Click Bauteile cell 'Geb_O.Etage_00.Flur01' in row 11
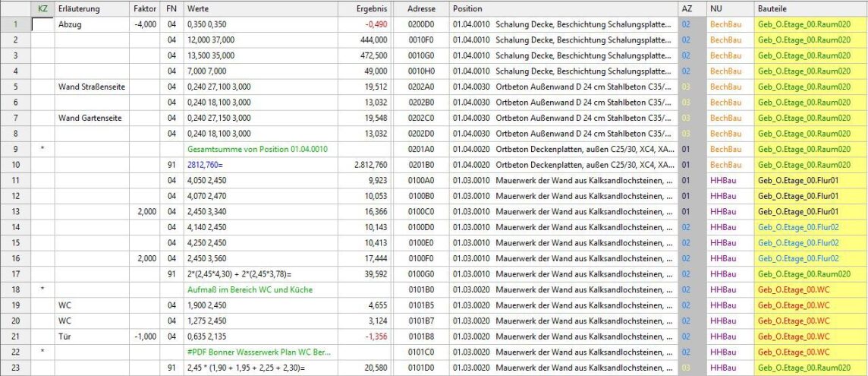The image size is (868, 376). click(811, 180)
